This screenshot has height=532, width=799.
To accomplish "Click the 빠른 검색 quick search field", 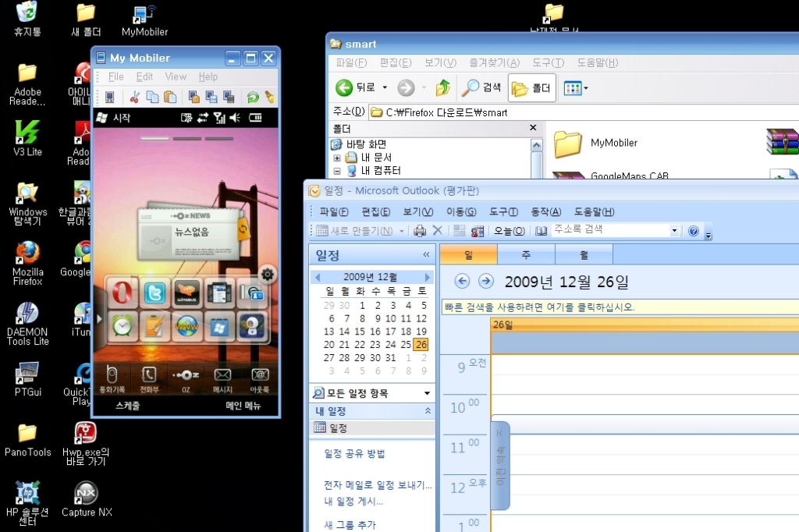I will [x=620, y=307].
